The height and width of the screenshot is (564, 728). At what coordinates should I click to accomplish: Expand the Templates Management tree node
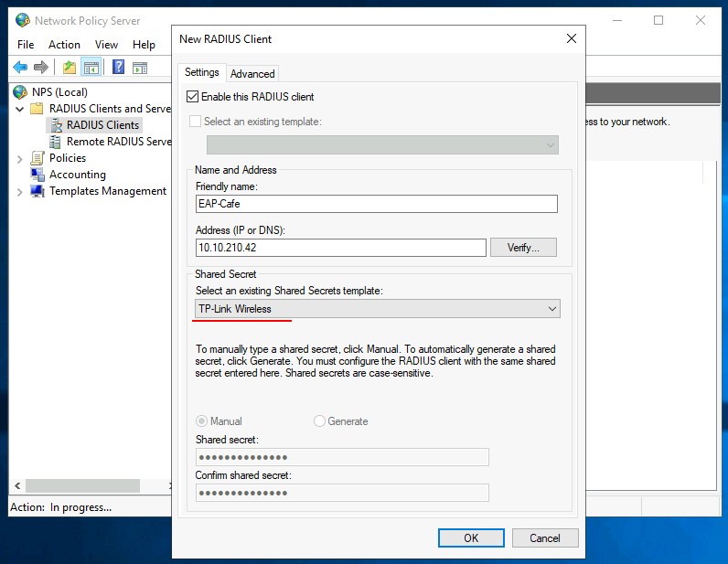click(x=19, y=192)
